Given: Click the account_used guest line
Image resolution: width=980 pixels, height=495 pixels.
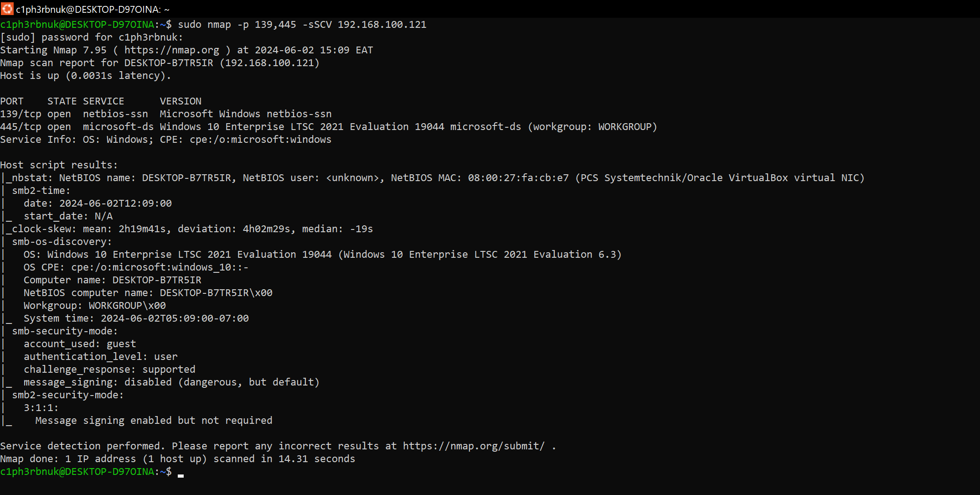Looking at the screenshot, I should (80, 344).
